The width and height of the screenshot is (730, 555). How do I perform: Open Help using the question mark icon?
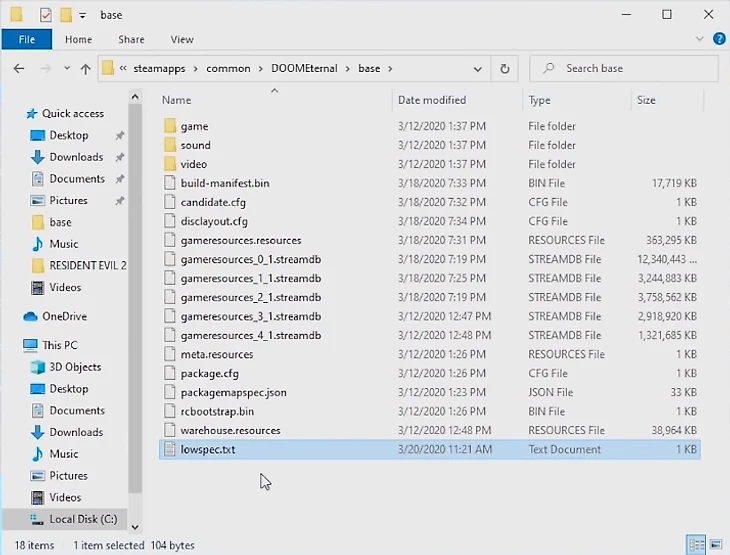[715, 40]
